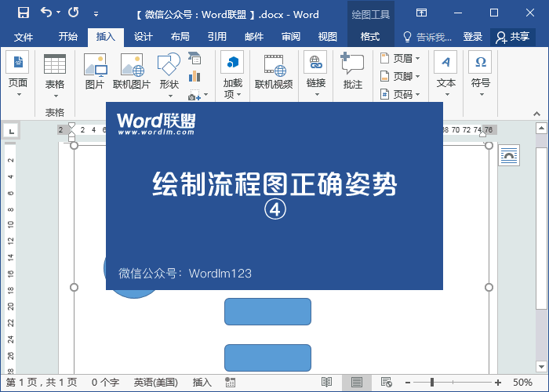549x392 pixels.
Task: Open the 符号 symbols dropdown
Action: (x=480, y=74)
